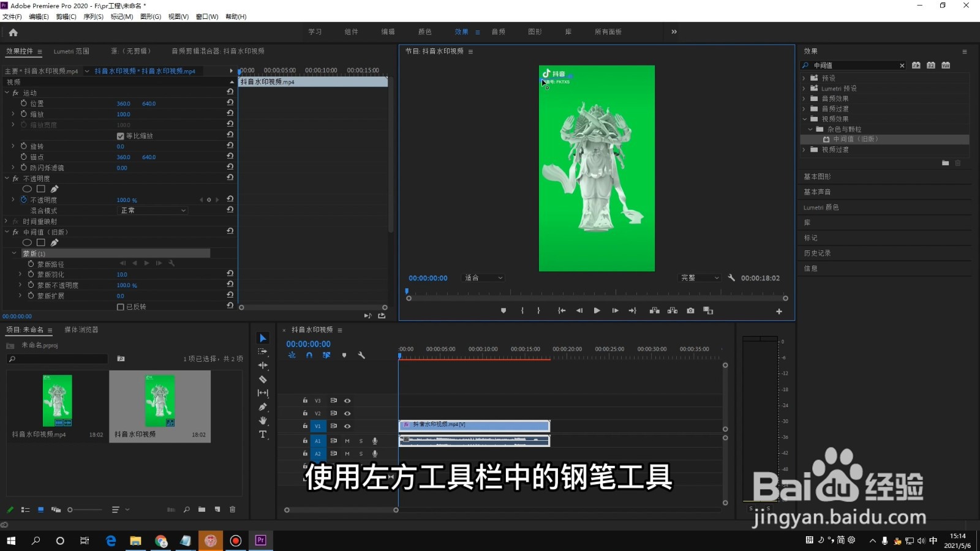Expand 预设 folder in effects panel
Image resolution: width=980 pixels, height=551 pixels.
(x=804, y=78)
